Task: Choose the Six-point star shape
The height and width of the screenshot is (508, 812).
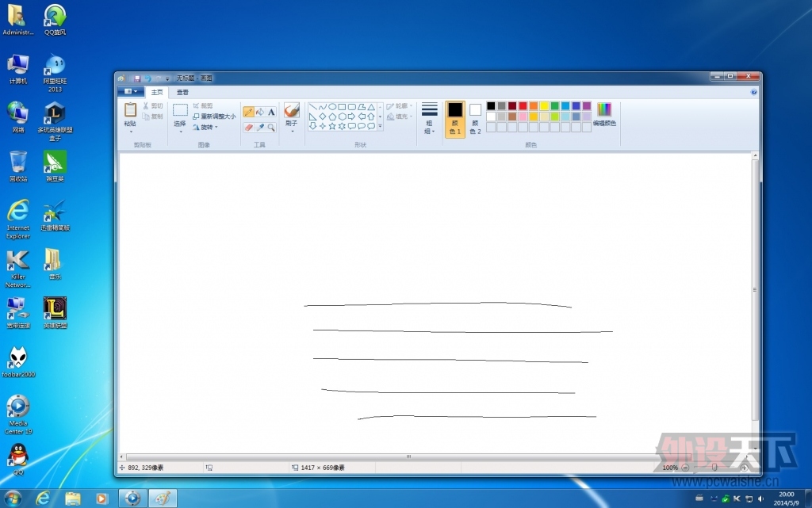Action: point(342,126)
